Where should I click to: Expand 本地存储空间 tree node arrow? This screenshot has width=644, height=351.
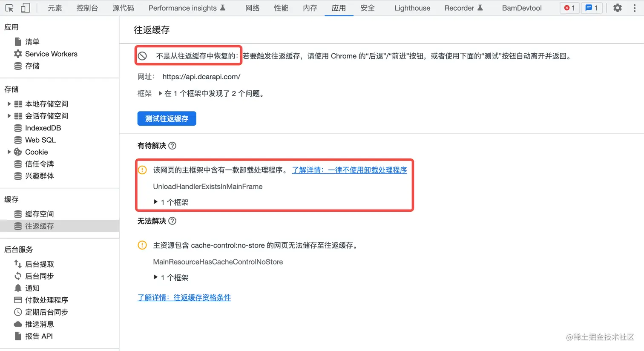tap(9, 104)
